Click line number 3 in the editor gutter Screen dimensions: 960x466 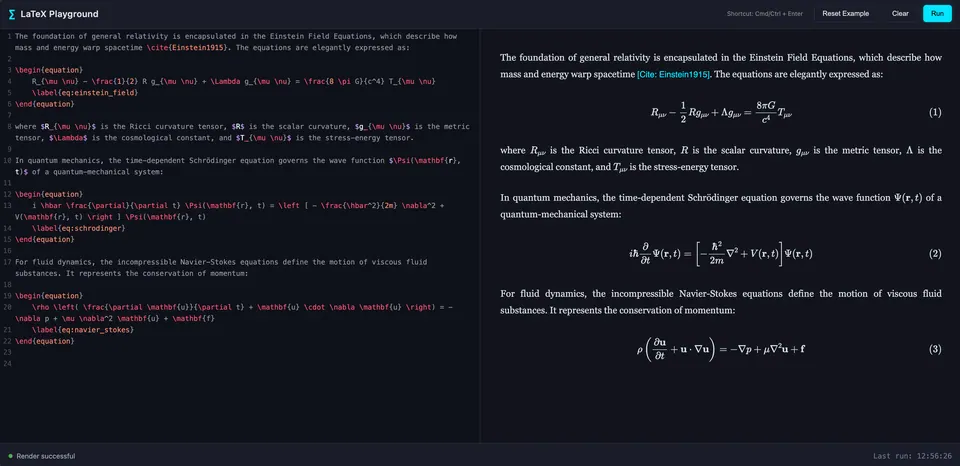[x=10, y=70]
